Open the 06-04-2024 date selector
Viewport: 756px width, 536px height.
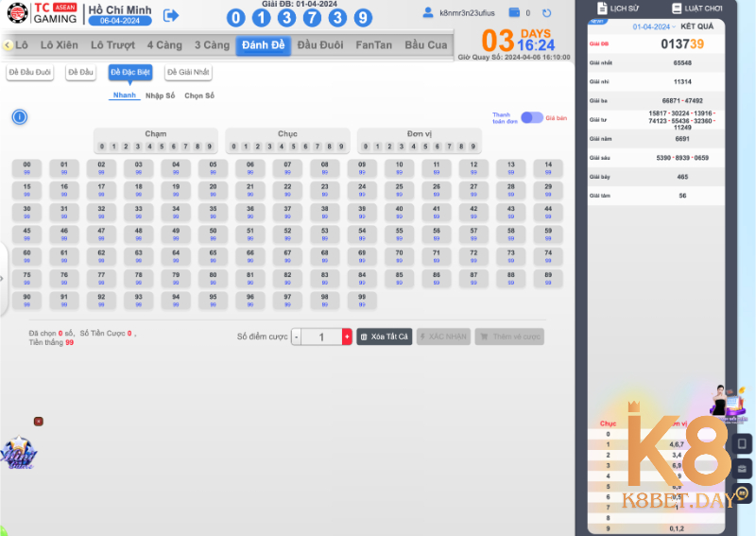pos(118,22)
